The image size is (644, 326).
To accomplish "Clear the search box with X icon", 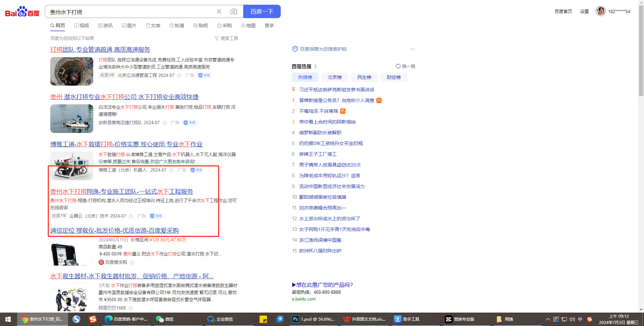I will pos(219,12).
